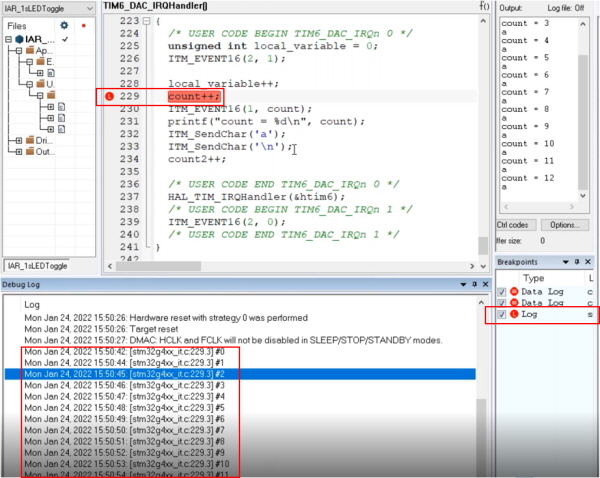Click the Ctrl codes button
The height and width of the screenshot is (478, 600).
click(515, 225)
